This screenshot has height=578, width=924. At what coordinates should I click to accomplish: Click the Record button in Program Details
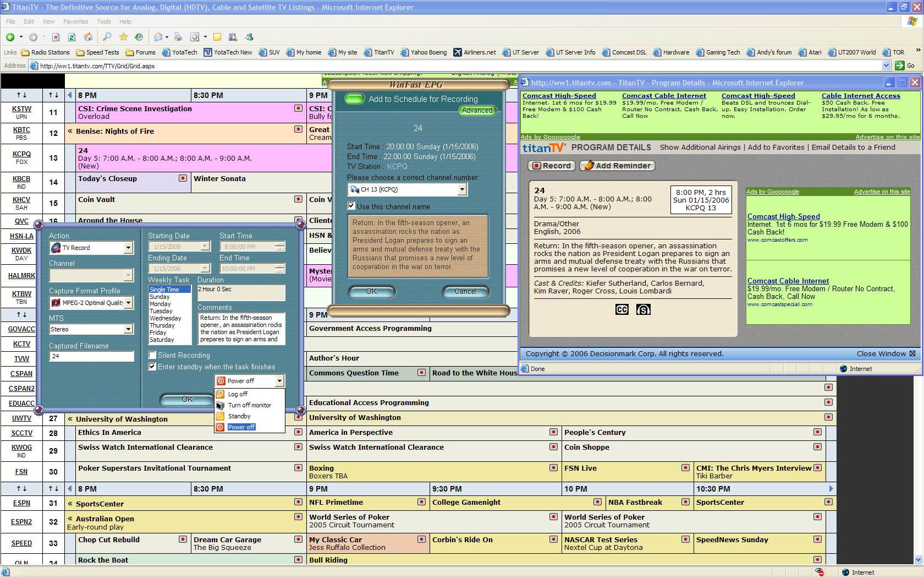pos(552,166)
